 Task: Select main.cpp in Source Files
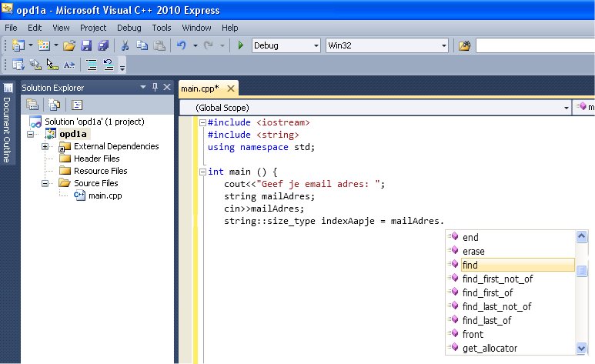pyautogui.click(x=105, y=195)
